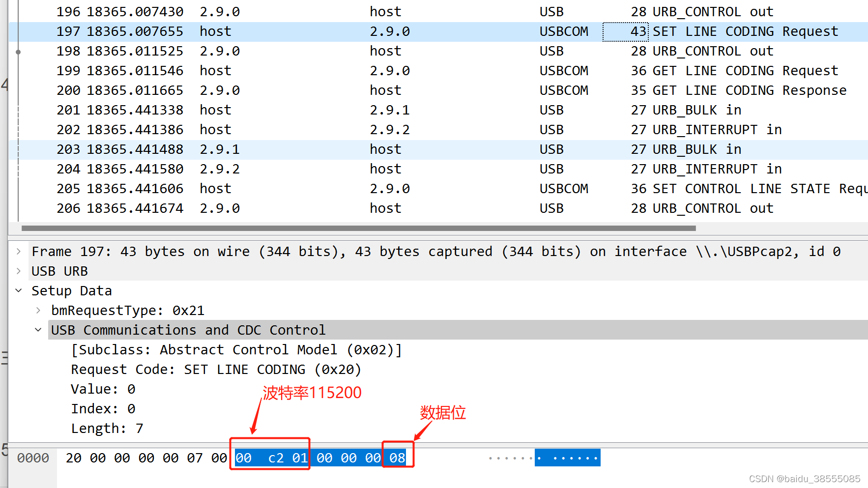Select the Subclass Abstract Control Model entry
The image size is (868, 488).
[236, 349]
